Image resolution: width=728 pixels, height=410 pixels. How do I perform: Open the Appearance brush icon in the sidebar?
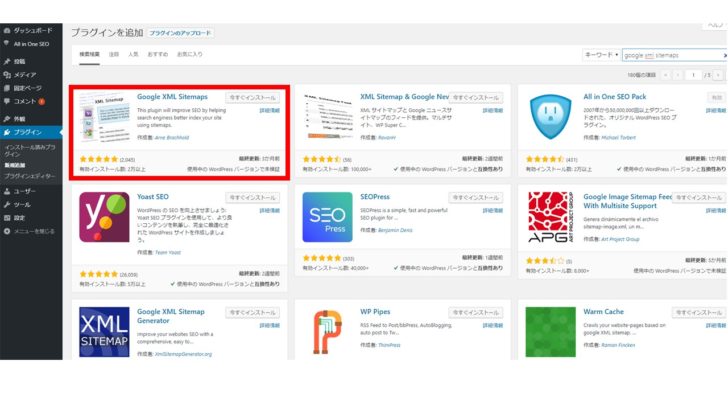(x=7, y=119)
